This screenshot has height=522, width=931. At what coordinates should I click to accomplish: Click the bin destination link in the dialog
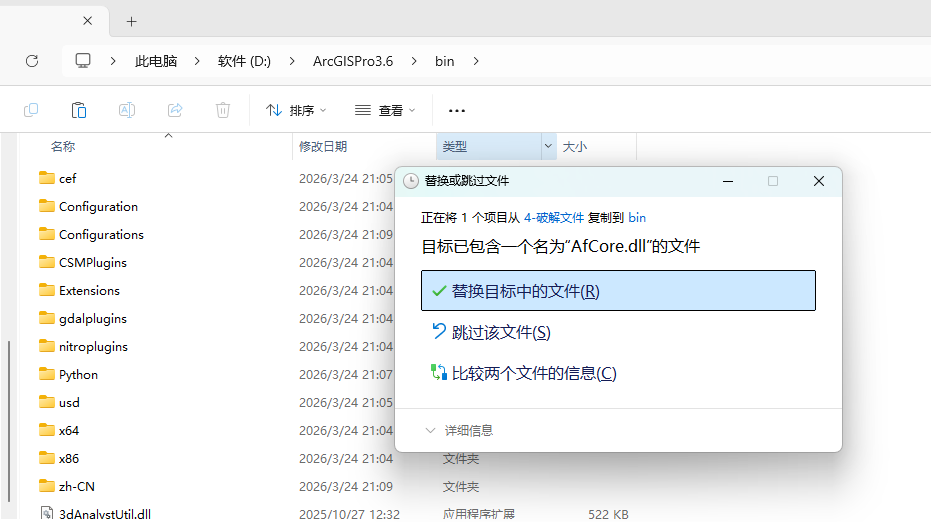click(x=637, y=217)
